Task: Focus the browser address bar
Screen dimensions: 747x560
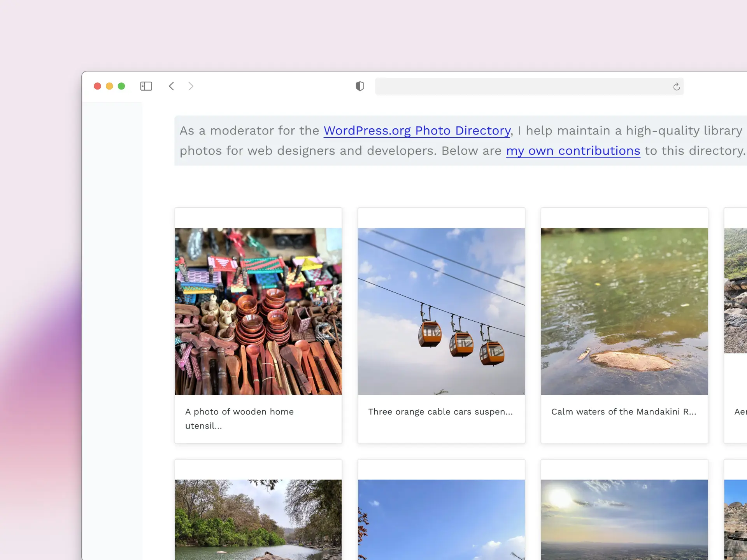Action: (521, 86)
